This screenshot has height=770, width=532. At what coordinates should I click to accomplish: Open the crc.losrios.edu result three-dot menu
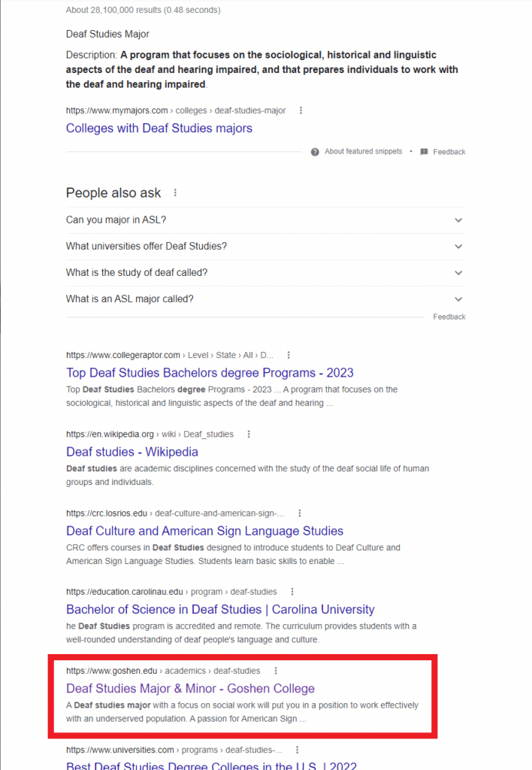[x=300, y=513]
